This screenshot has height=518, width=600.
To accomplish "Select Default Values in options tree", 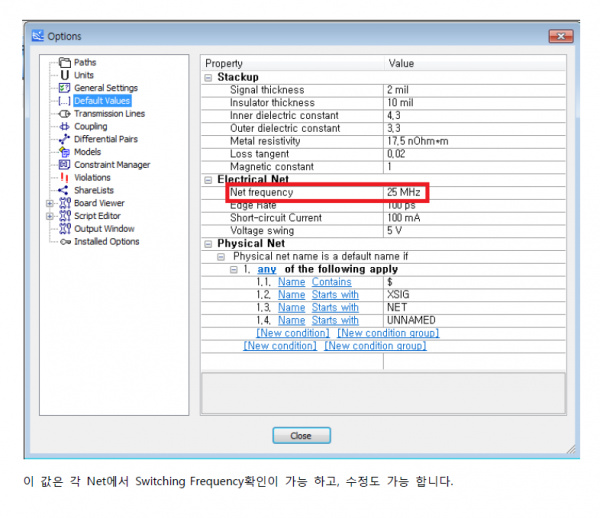I will tap(101, 101).
